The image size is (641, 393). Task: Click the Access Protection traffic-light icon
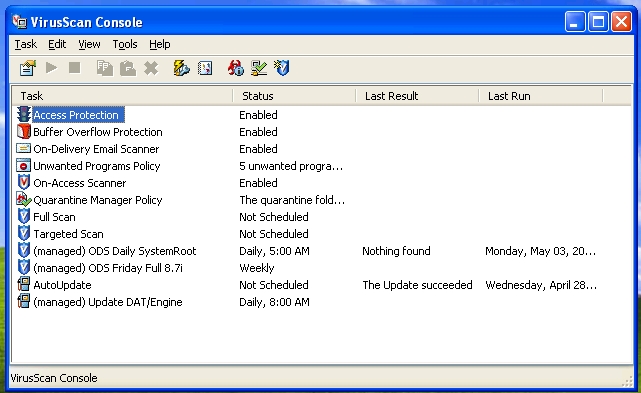(24, 115)
